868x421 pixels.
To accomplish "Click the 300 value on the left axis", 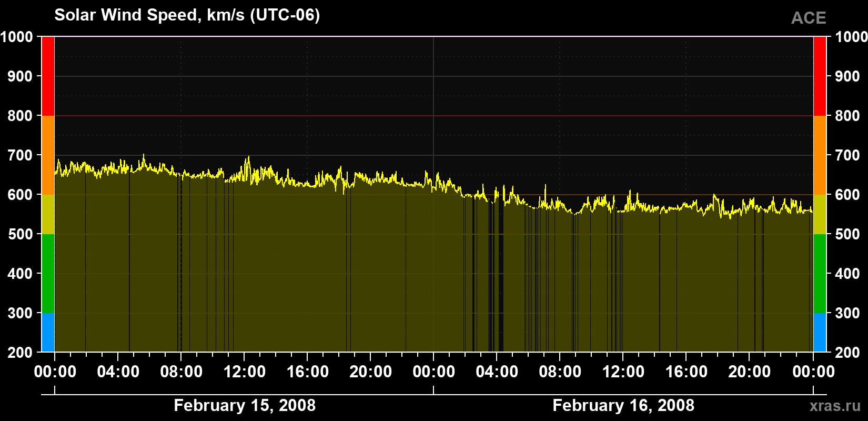I will pyautogui.click(x=20, y=313).
